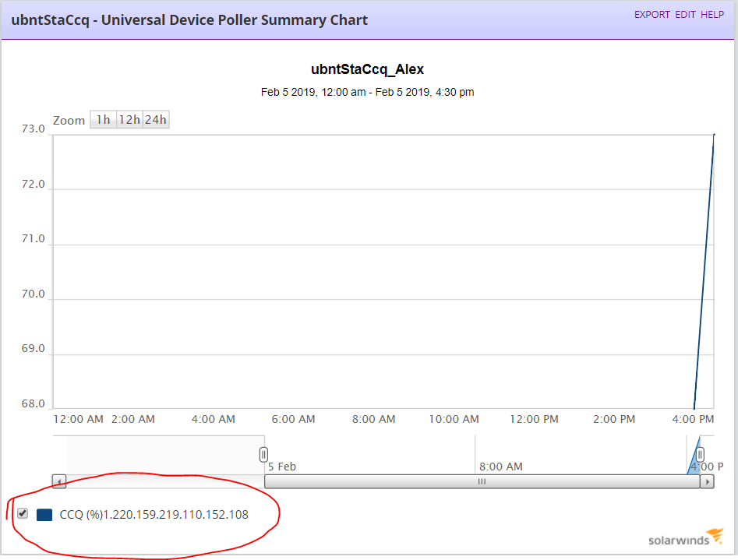Click the 6:00 AM x-axis label

293,419
